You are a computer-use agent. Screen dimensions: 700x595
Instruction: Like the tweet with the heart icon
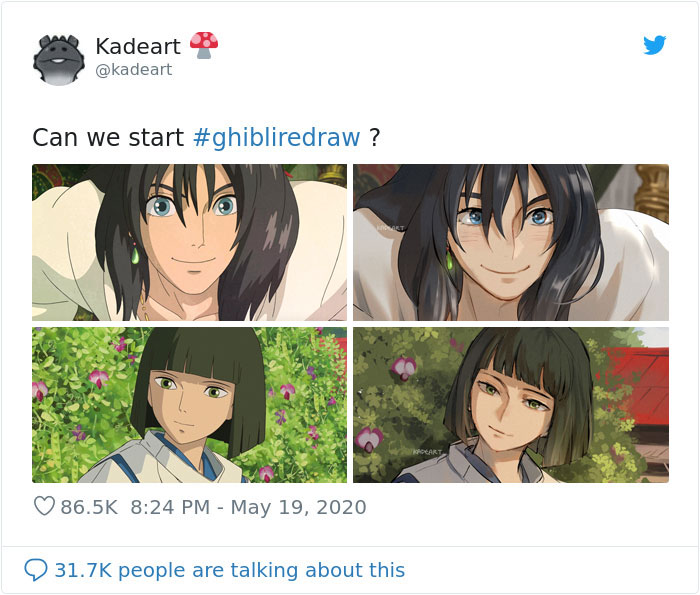tap(44, 506)
